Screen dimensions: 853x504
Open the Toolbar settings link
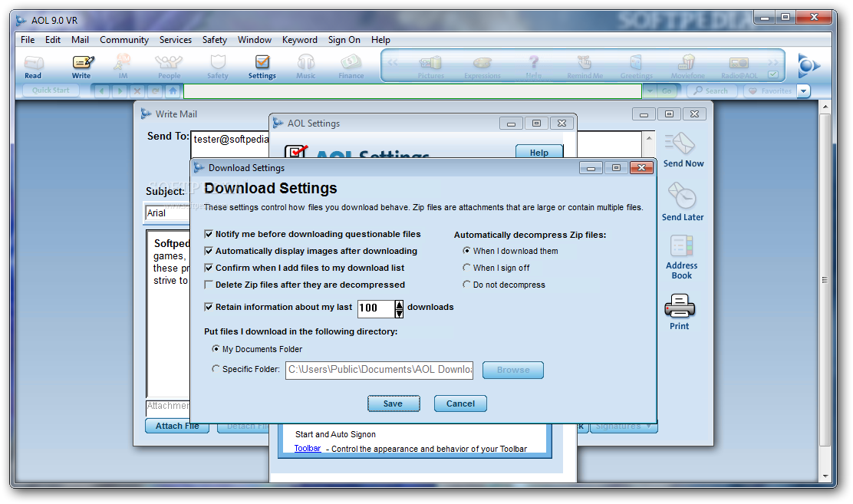point(308,449)
